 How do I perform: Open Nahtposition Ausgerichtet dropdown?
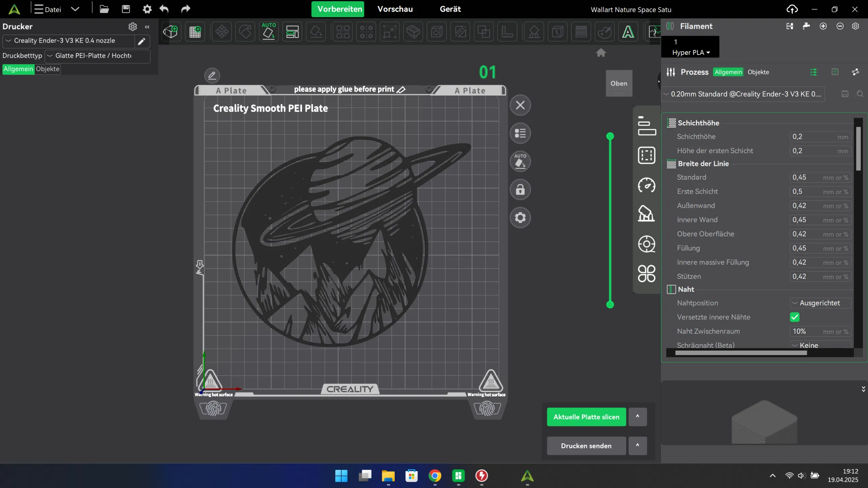click(820, 303)
